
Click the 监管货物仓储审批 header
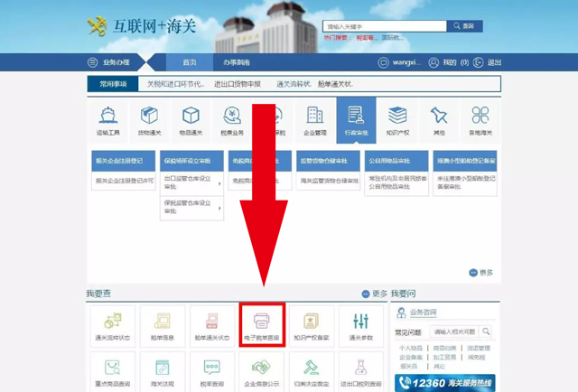tap(328, 161)
